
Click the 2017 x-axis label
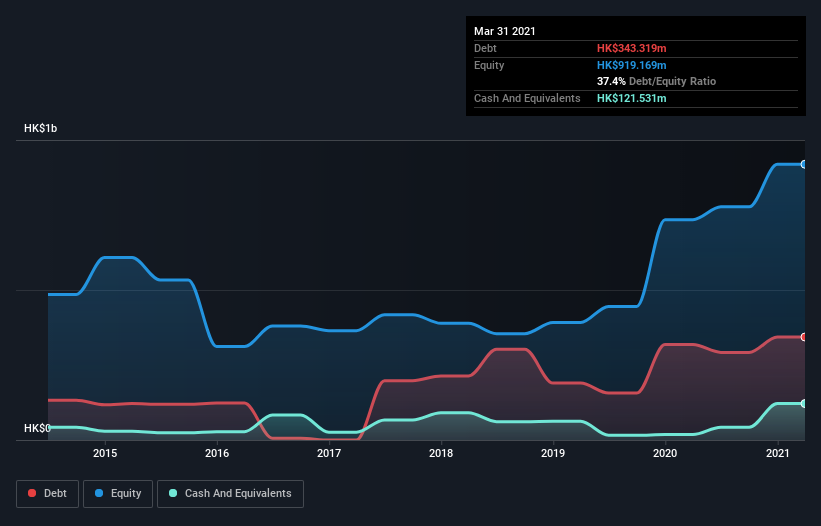click(x=329, y=453)
